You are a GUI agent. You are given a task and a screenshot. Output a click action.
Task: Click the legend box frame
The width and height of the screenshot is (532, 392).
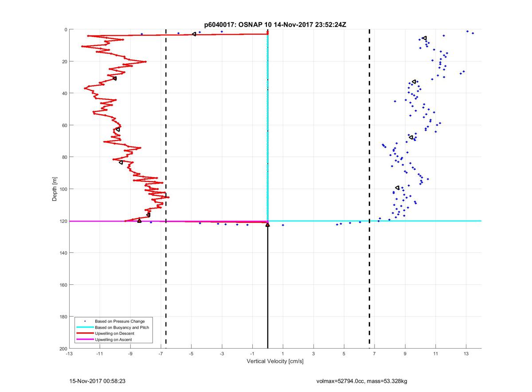point(113,330)
